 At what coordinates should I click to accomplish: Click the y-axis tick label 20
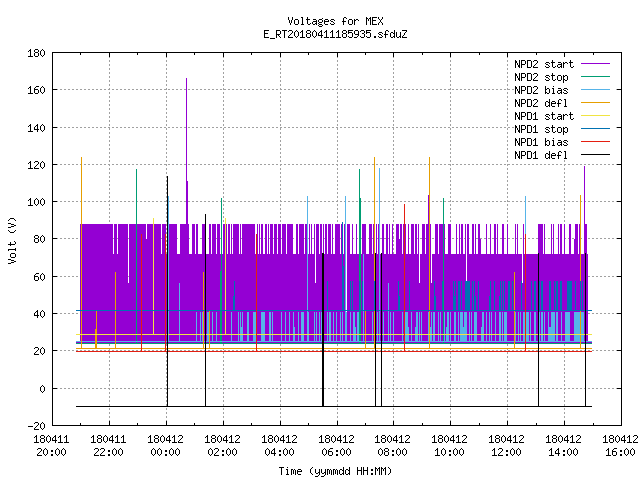(x=39, y=351)
